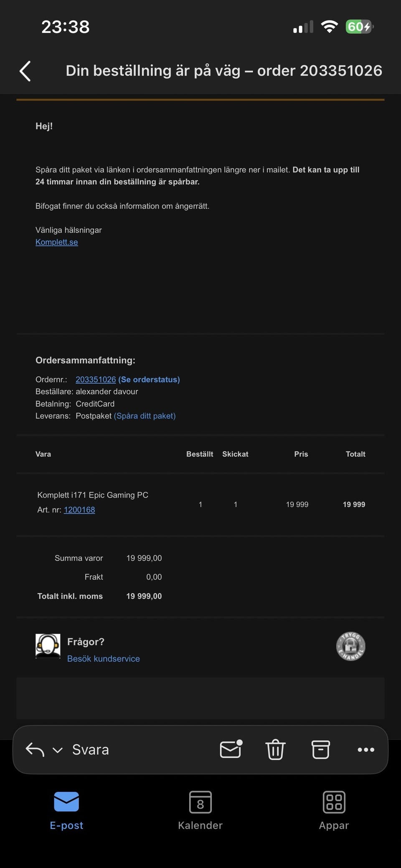Screen dimensions: 401x868
Task: Select the 19 999 price in Pris column
Action: click(x=297, y=505)
